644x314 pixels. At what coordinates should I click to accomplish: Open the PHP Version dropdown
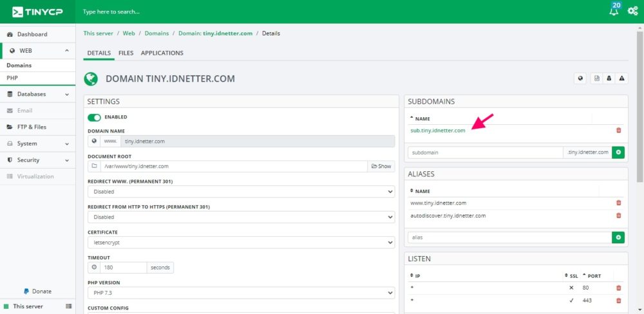click(241, 293)
